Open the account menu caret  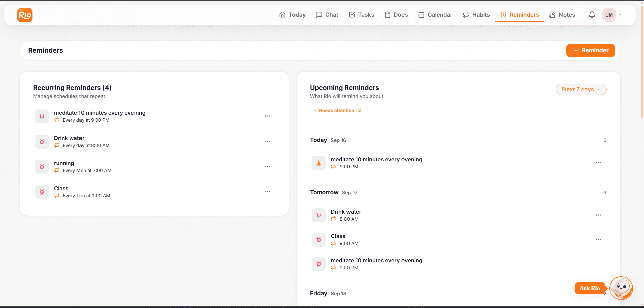(x=621, y=15)
